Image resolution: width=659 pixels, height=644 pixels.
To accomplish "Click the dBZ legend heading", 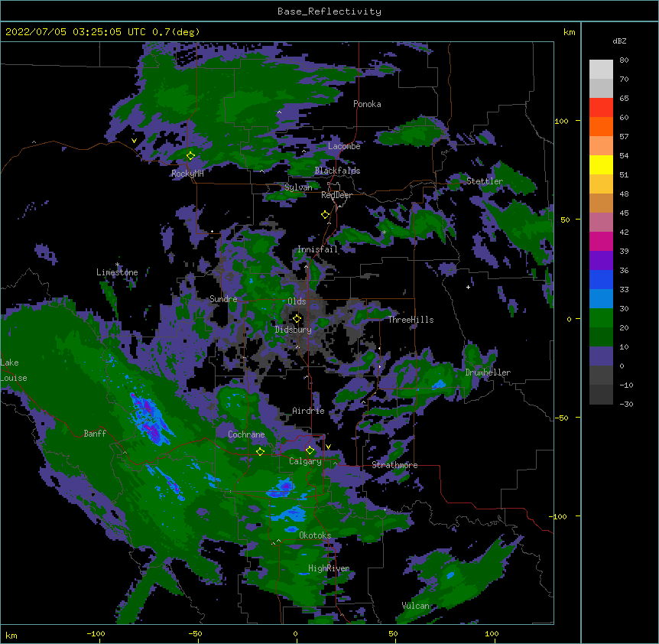I will (619, 41).
